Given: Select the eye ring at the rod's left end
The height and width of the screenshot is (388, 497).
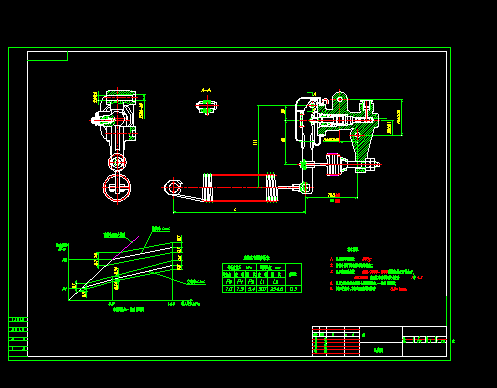Looking at the screenshot, I should (x=173, y=188).
